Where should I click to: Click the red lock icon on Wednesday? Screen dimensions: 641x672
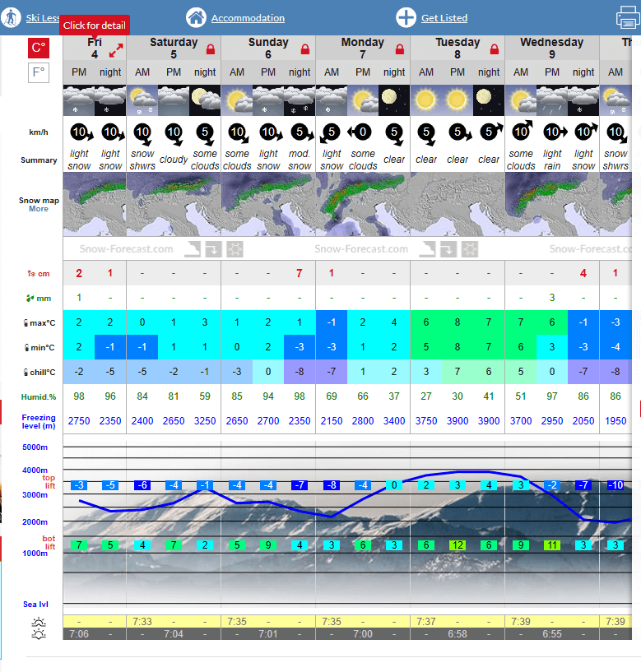(x=589, y=49)
